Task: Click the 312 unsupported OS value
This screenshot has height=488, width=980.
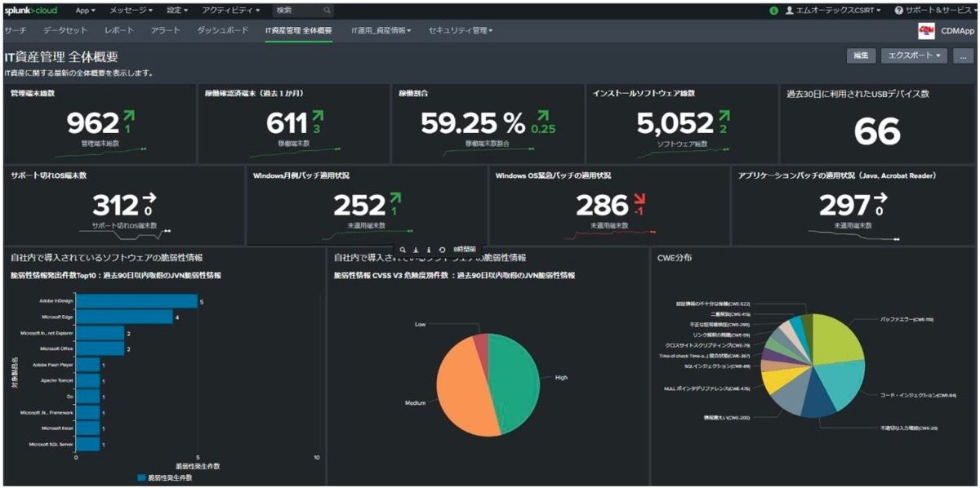Action: point(116,205)
